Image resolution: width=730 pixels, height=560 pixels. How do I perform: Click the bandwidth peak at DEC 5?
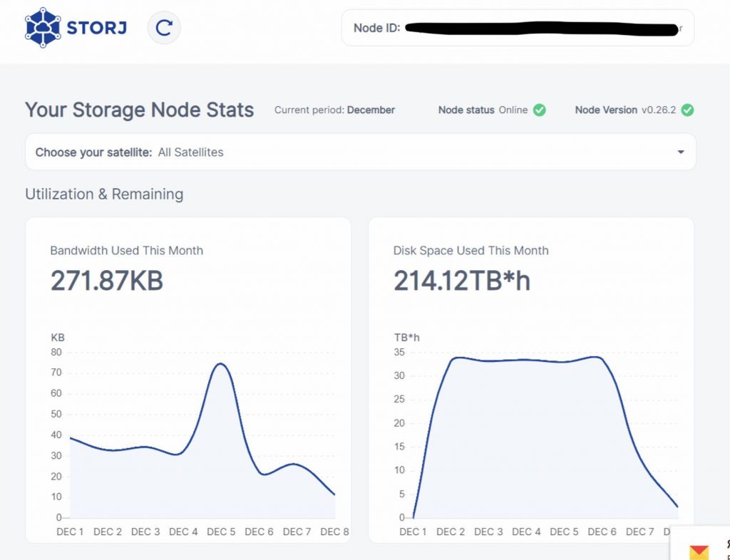coord(220,364)
